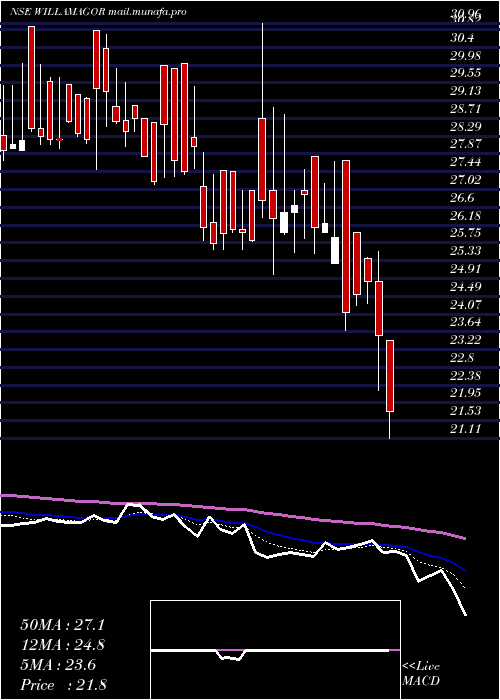Click the 22.8 price axis label
Image resolution: width=500 pixels, height=700 pixels.
coord(462,358)
